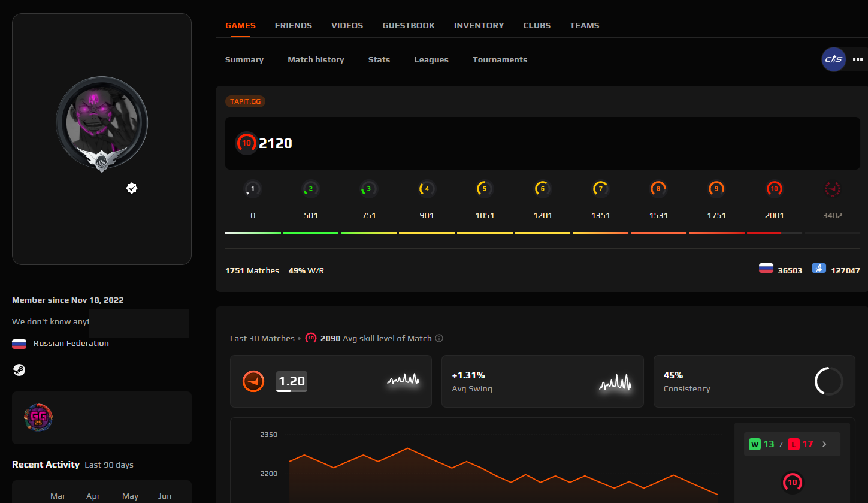Image resolution: width=868 pixels, height=503 pixels.
Task: Select the skill level 9 icon
Action: click(x=716, y=189)
